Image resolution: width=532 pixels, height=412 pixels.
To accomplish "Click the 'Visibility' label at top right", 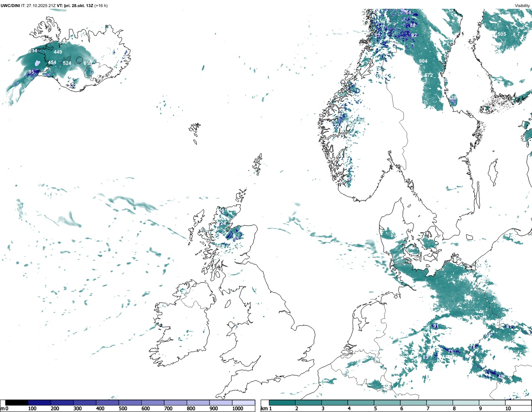I will [522, 5].
